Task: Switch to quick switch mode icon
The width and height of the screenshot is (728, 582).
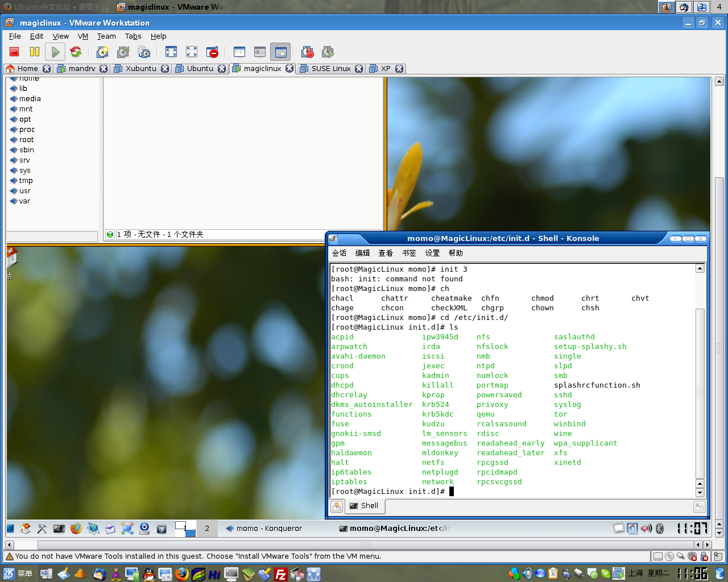Action: tap(192, 52)
